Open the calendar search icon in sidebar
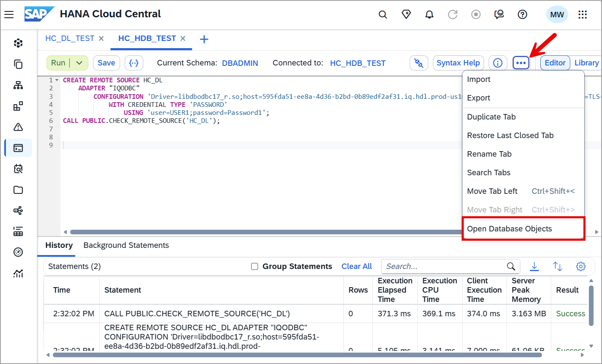The width and height of the screenshot is (602, 364). [x=18, y=169]
